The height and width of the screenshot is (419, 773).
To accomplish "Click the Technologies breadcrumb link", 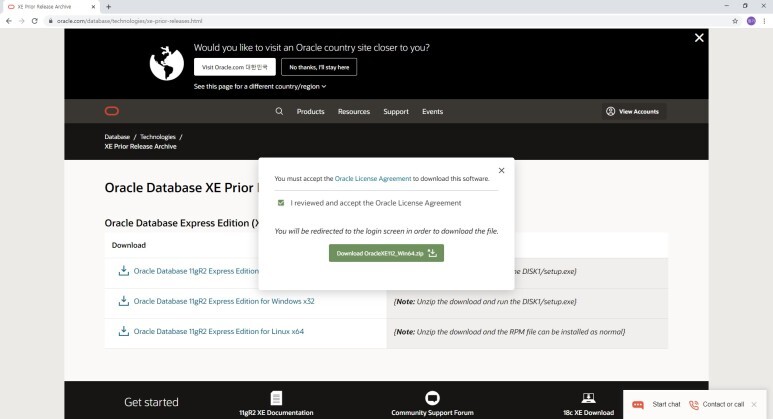I will click(158, 137).
